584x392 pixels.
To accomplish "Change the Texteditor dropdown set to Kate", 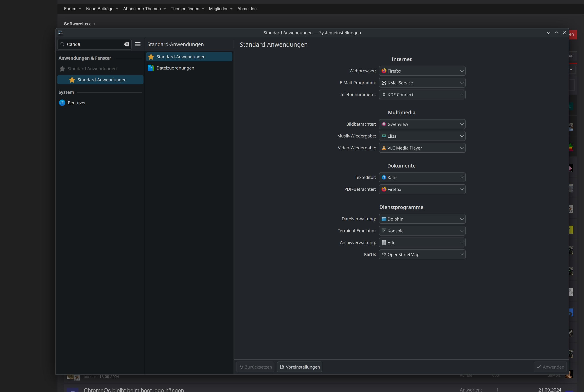I will tap(422, 178).
